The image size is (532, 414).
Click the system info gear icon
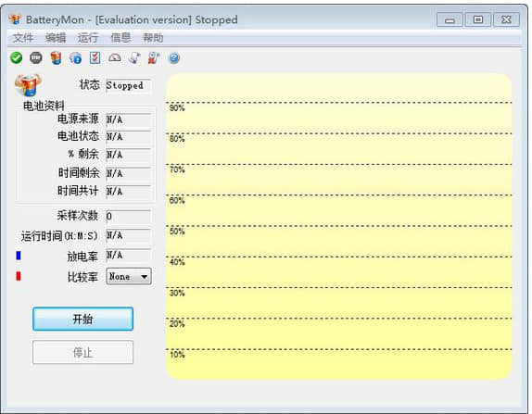75,58
